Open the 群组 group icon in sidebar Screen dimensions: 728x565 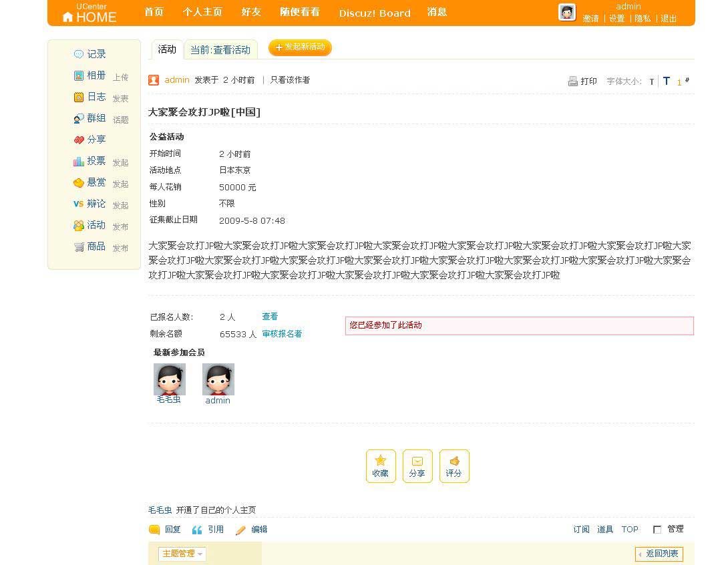(79, 118)
